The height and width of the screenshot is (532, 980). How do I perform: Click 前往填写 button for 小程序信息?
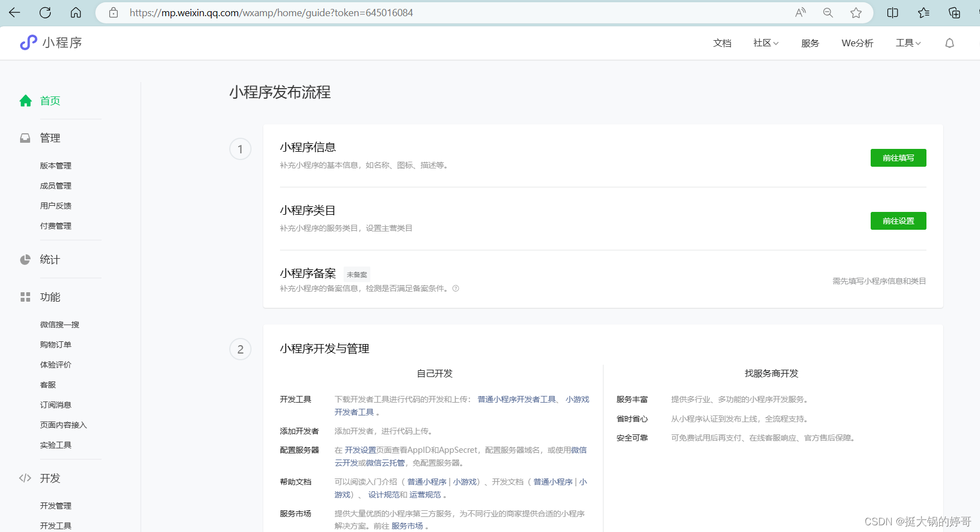pyautogui.click(x=898, y=158)
